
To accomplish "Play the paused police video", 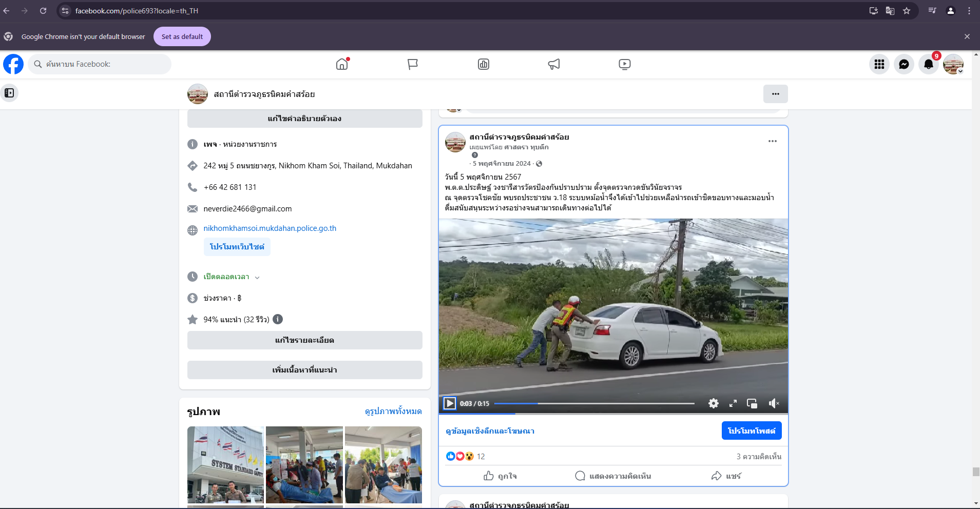I will tap(449, 404).
